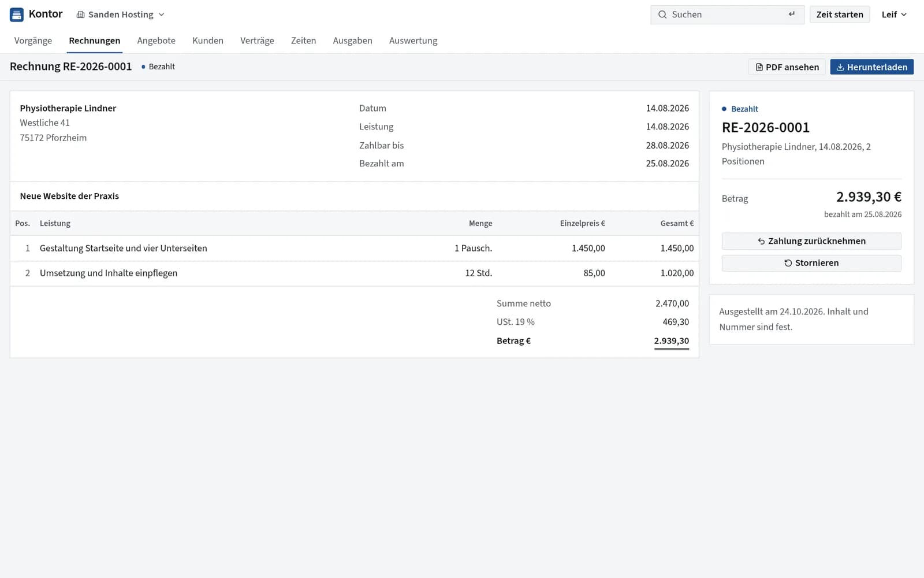Click the Zeit starten button

pos(840,14)
